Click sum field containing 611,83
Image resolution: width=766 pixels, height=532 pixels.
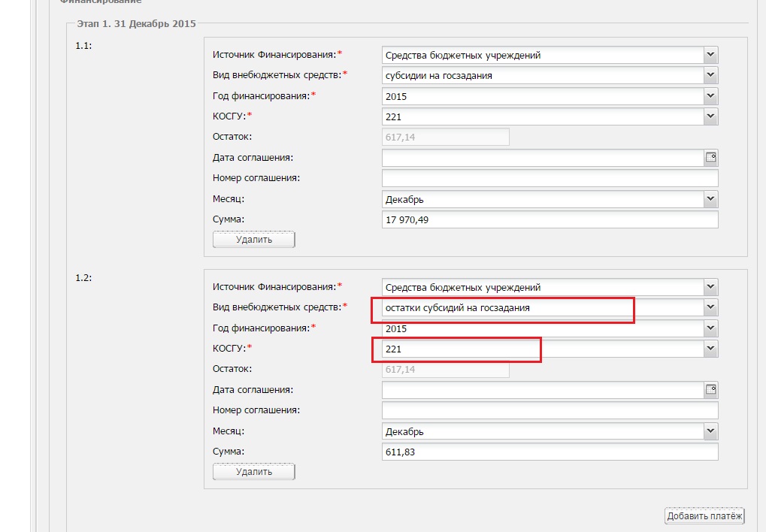[550, 452]
